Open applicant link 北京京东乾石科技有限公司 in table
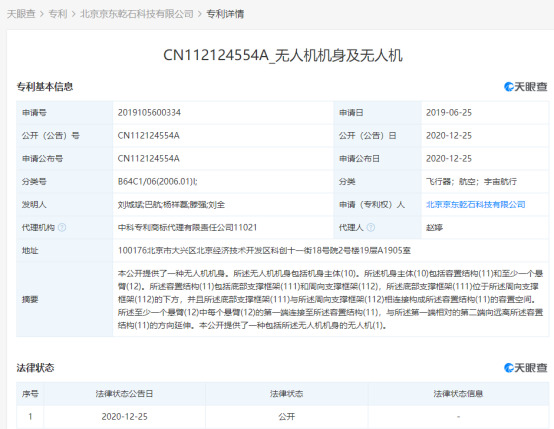 tap(476, 205)
